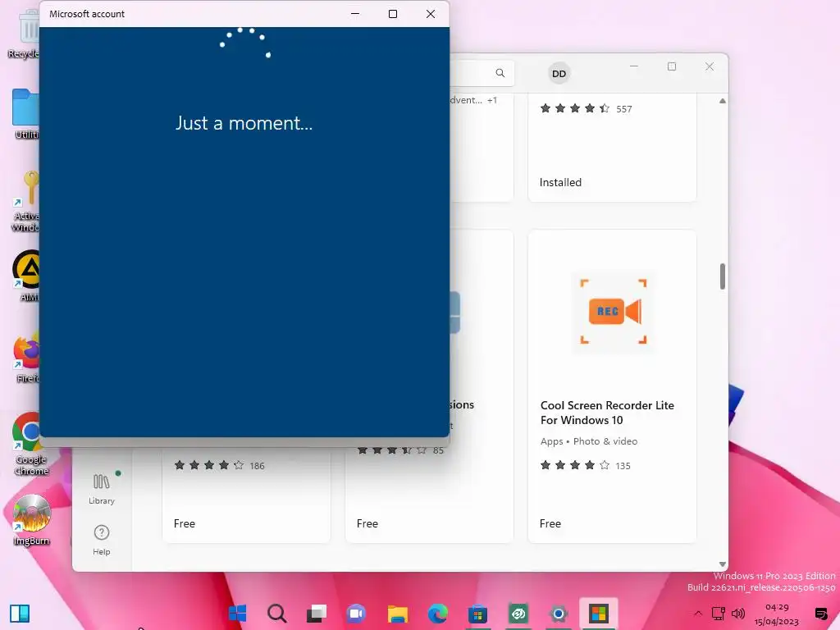
Task: Click the Free price on the 85-rating card
Action: pos(367,523)
